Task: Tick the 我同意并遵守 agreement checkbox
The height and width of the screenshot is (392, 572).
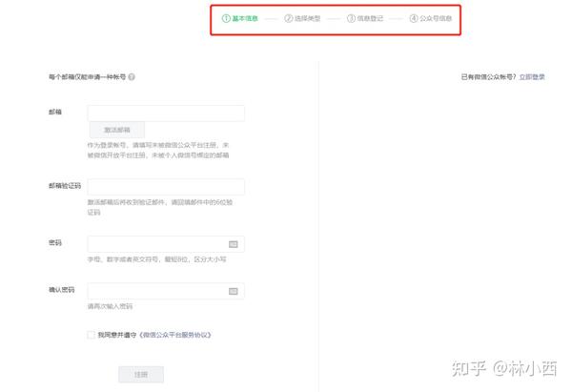Action: (91, 335)
